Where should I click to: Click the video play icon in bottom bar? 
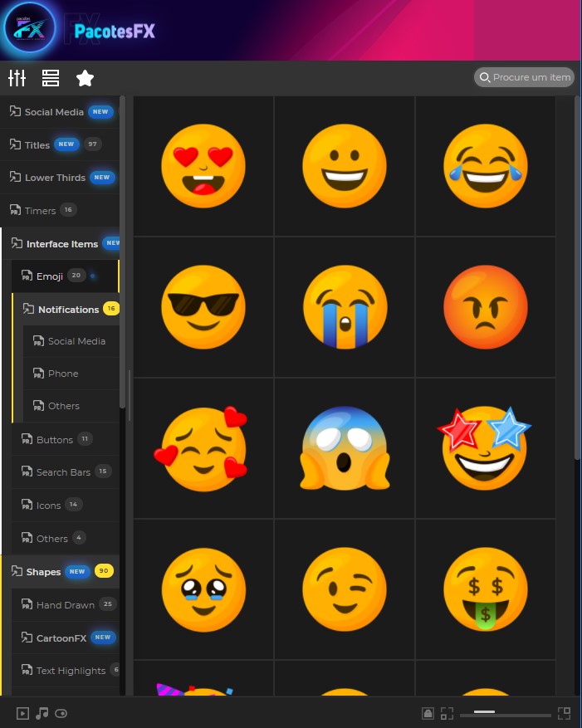tap(22, 713)
